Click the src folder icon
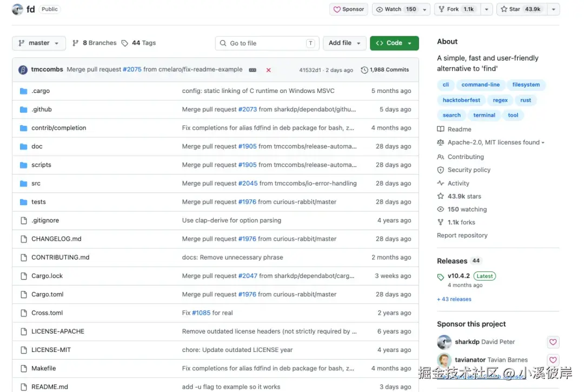 tap(23, 183)
